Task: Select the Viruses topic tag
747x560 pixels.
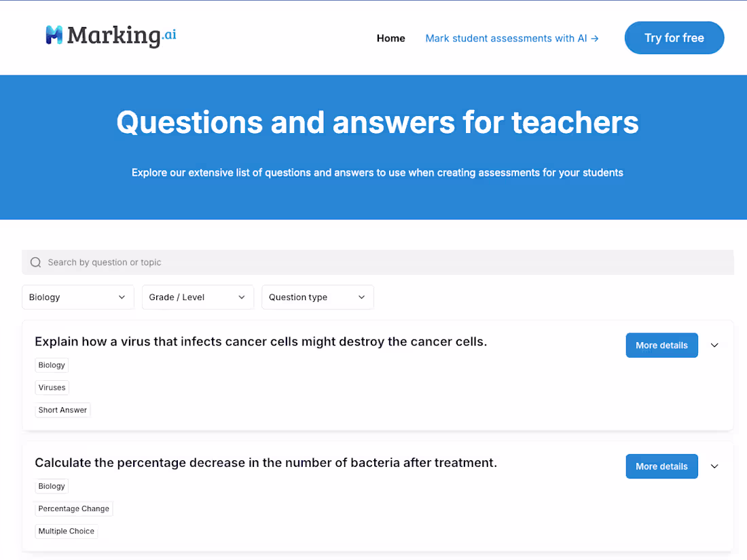Action: (52, 387)
